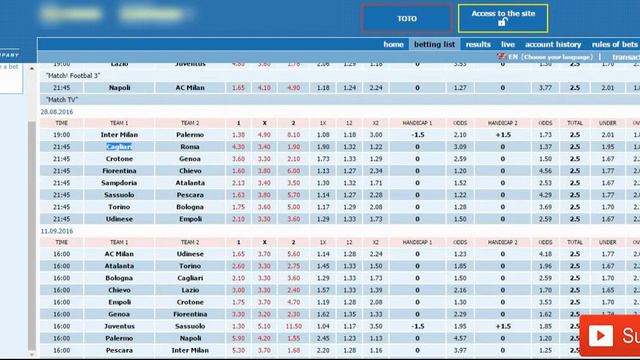Click odds 2.40 for Lazio win
Viewport: 640px width, 360px height.
point(293,290)
